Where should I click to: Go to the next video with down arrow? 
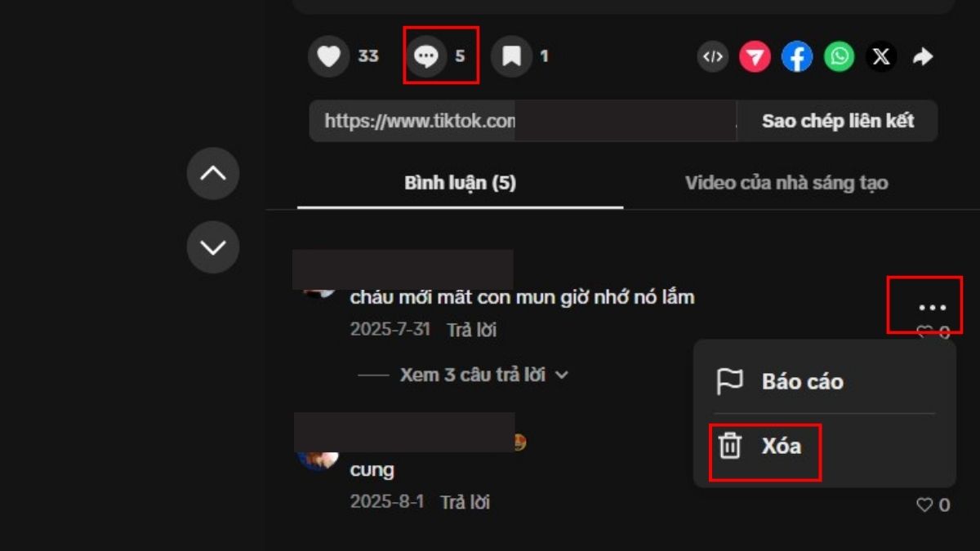coord(213,247)
